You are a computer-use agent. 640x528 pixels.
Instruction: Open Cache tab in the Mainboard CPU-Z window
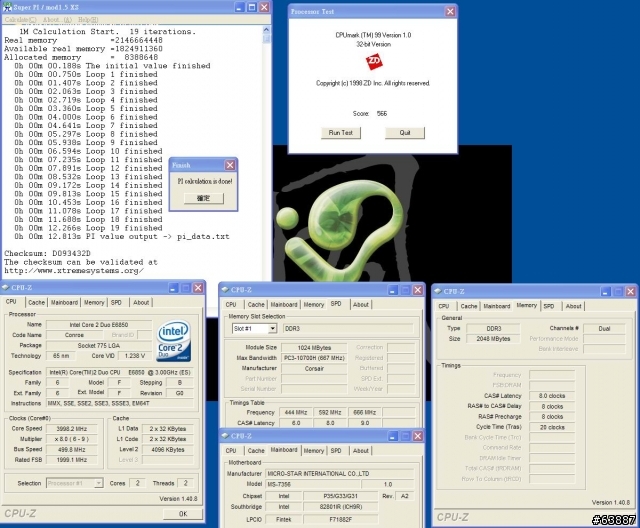click(256, 450)
